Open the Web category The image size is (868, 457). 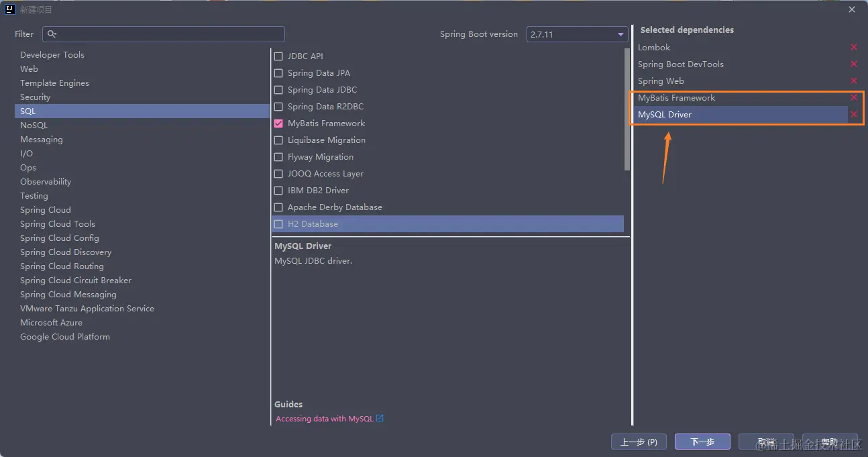coord(29,69)
